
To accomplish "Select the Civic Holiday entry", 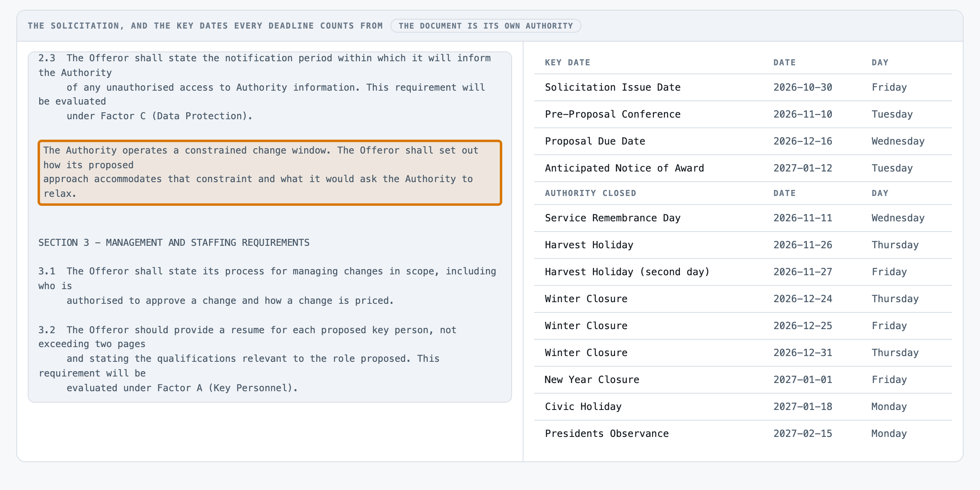I will coord(743,407).
